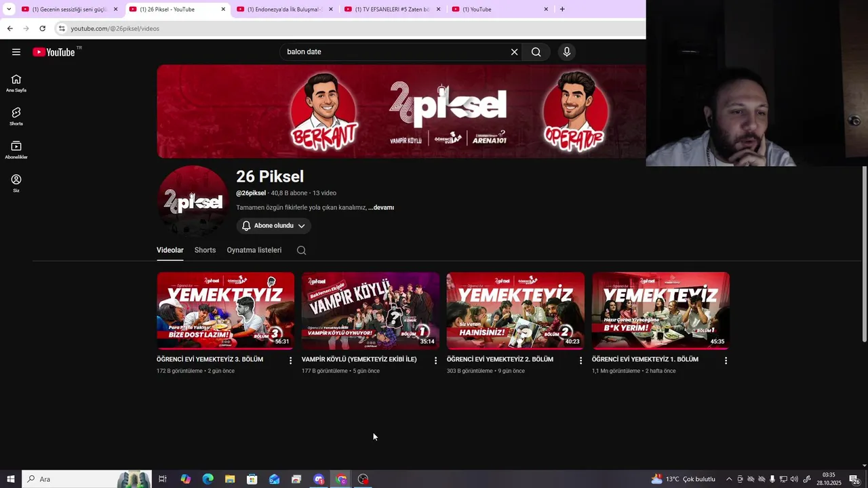Viewport: 868px width, 488px height.
Task: Start voice search with the microphone
Action: [567, 52]
